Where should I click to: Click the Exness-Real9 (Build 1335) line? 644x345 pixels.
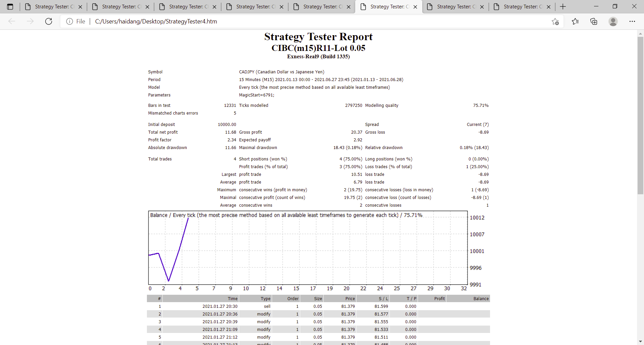pyautogui.click(x=318, y=57)
